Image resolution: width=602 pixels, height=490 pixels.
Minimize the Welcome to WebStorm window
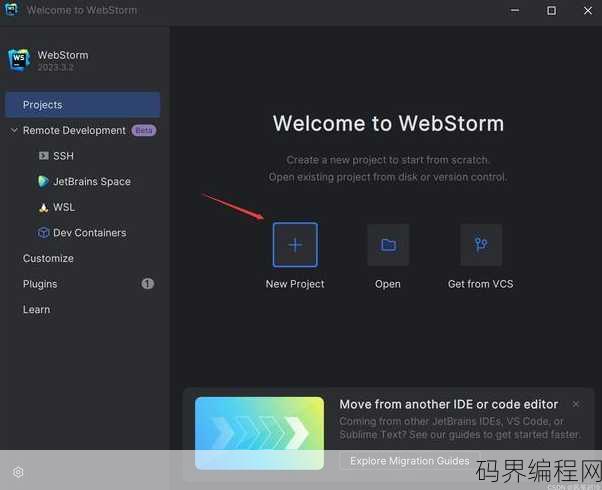pos(515,10)
